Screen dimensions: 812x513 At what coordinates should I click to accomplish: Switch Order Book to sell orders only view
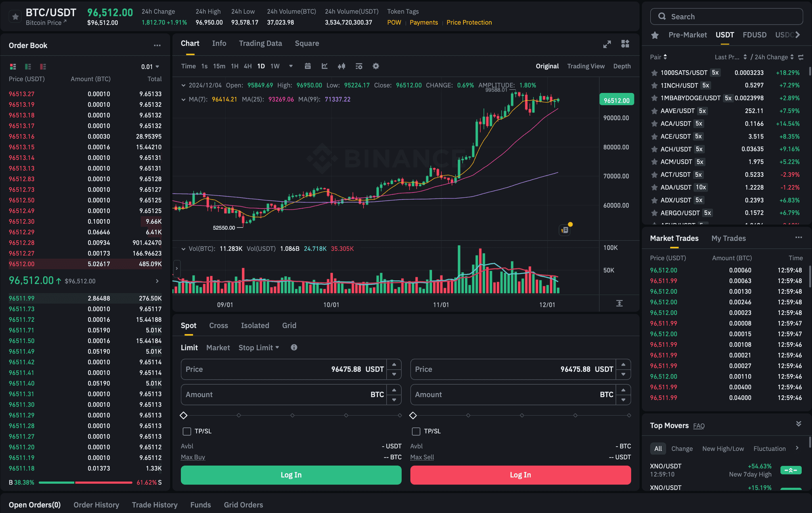[x=43, y=66]
